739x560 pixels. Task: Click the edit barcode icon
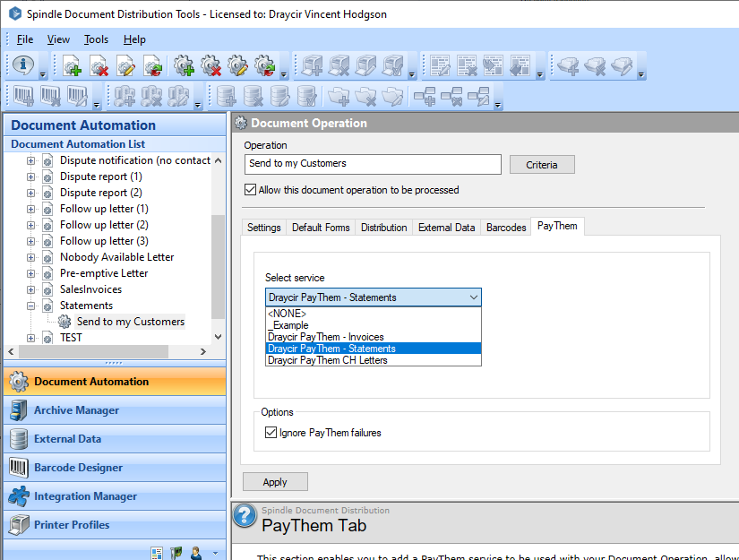coord(77,96)
